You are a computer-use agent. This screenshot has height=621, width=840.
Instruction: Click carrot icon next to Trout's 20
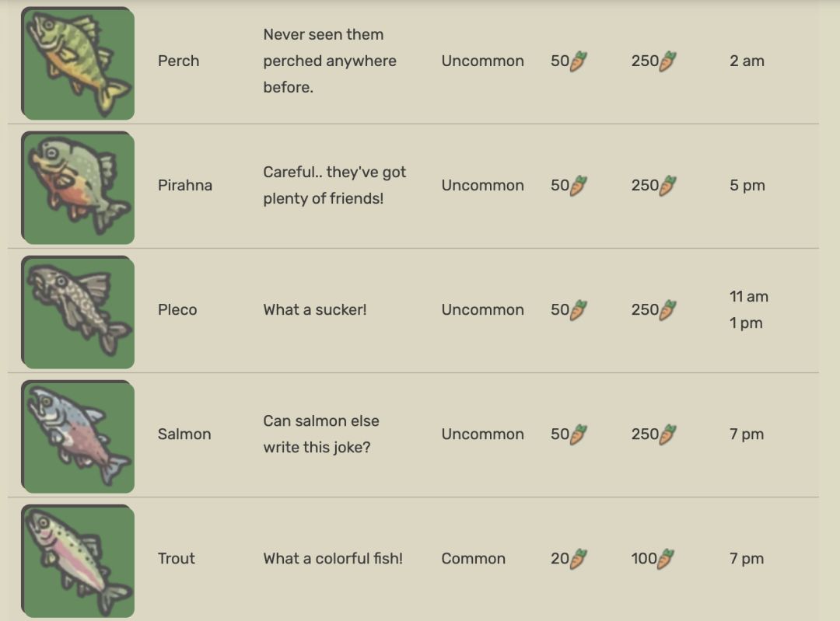pos(579,559)
